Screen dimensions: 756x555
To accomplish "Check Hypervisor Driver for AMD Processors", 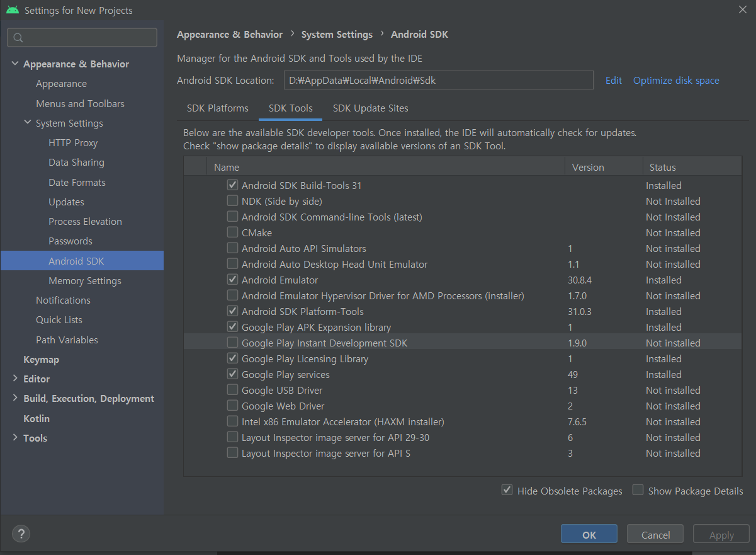I will click(x=232, y=295).
